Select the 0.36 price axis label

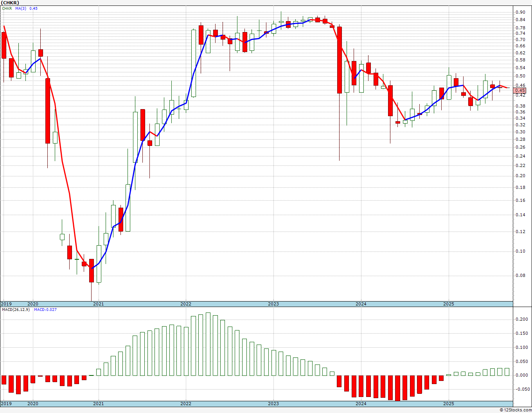point(520,112)
